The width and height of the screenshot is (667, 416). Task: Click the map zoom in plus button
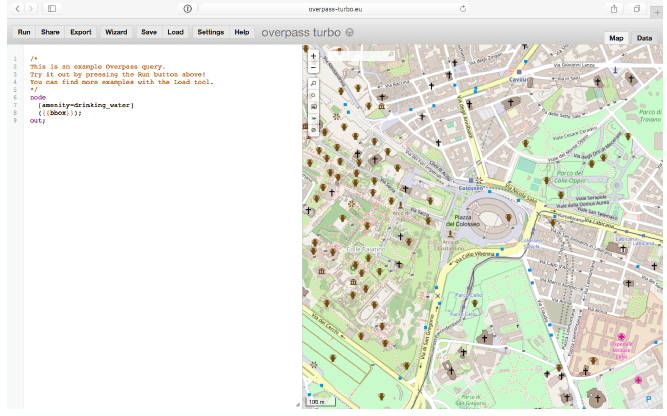pos(313,57)
